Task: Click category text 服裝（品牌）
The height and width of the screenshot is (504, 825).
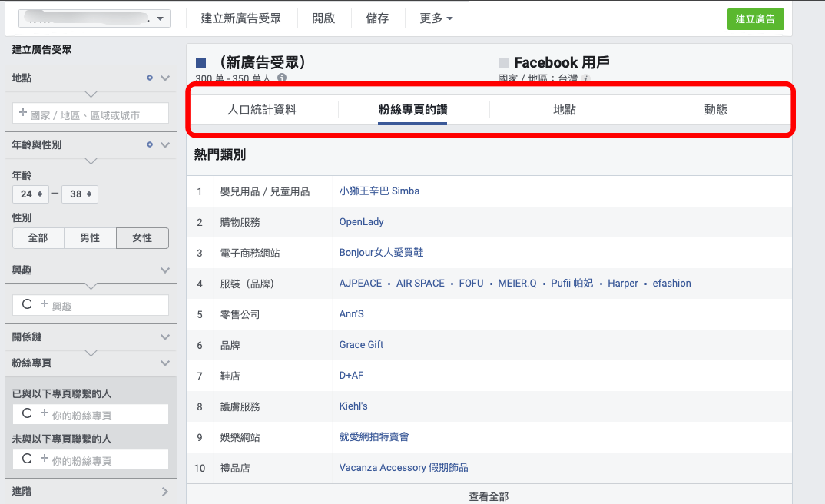Action: [247, 283]
